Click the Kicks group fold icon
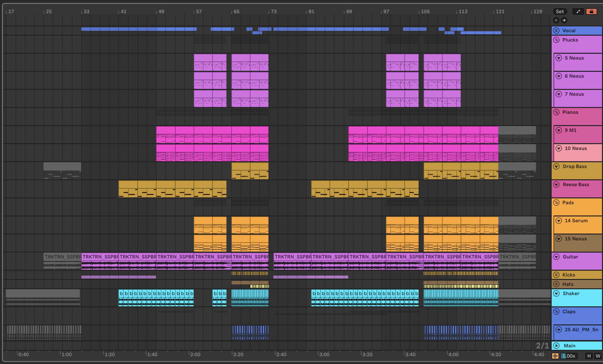Image resolution: width=603 pixels, height=364 pixels. point(556,275)
